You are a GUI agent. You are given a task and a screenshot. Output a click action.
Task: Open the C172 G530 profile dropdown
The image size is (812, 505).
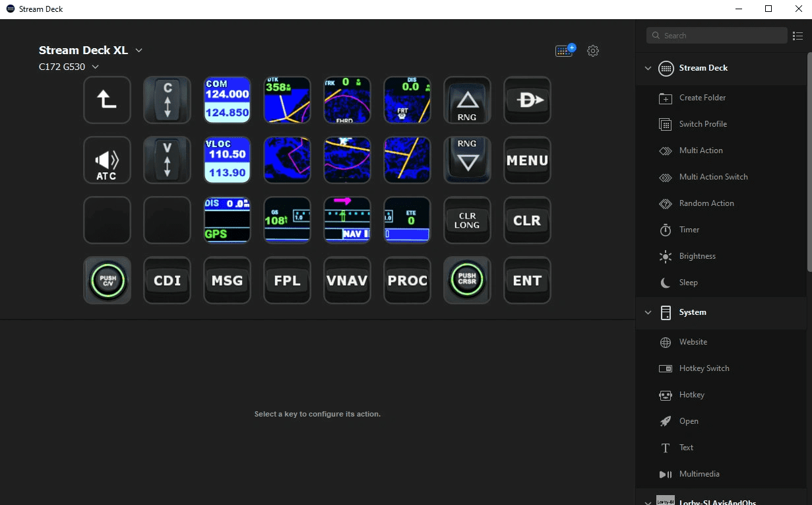94,66
